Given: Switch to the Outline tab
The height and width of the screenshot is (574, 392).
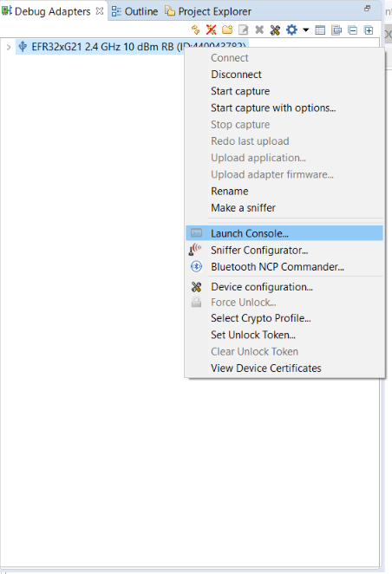Looking at the screenshot, I should pos(134,11).
